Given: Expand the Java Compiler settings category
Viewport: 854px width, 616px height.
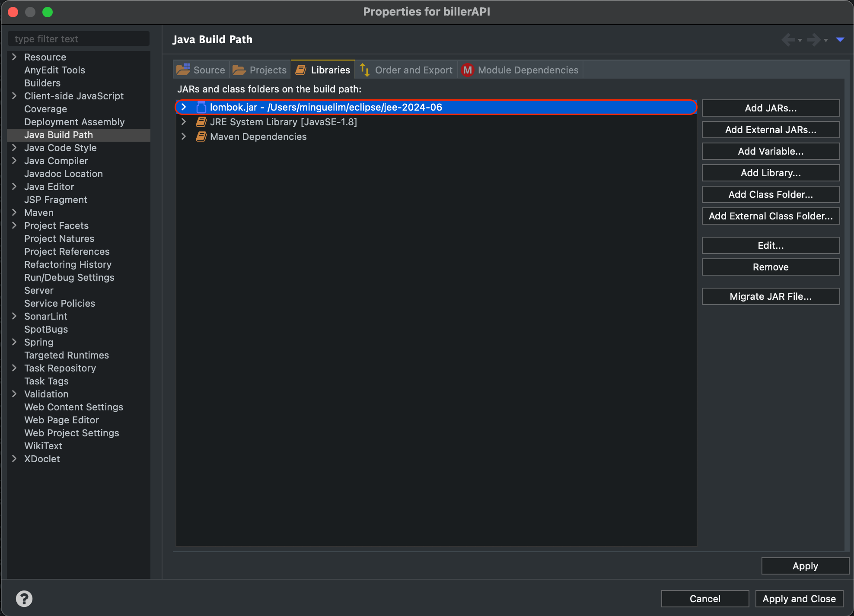Looking at the screenshot, I should pyautogui.click(x=14, y=161).
